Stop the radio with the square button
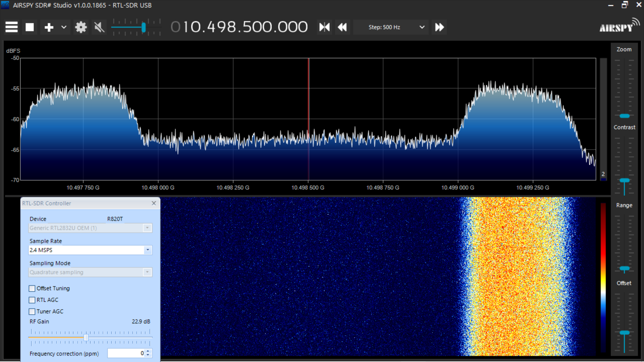 (x=30, y=27)
